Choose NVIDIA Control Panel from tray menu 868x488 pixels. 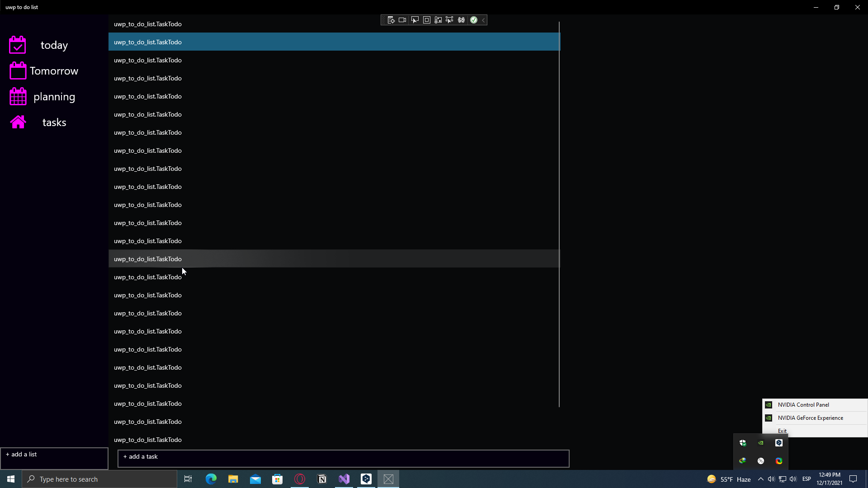click(815, 405)
